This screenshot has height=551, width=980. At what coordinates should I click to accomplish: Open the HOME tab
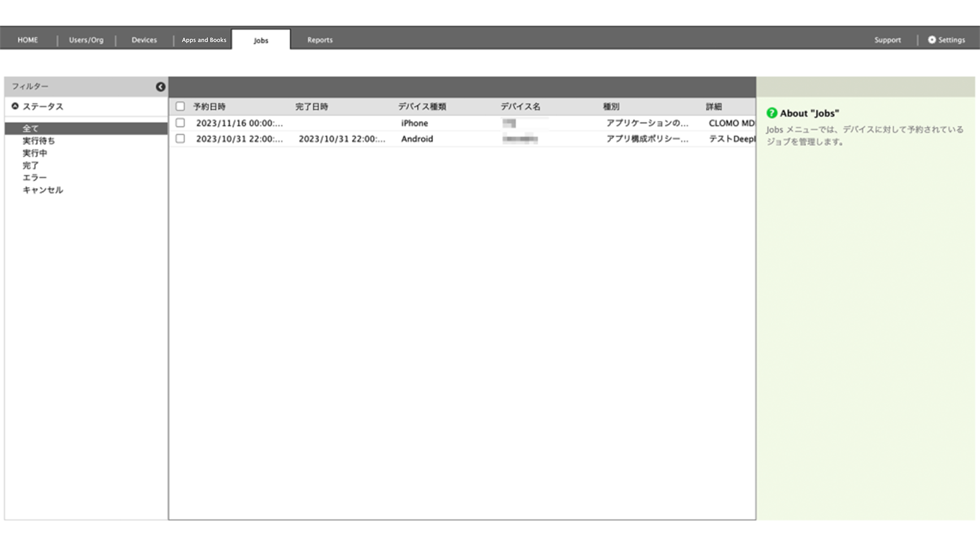pyautogui.click(x=28, y=40)
